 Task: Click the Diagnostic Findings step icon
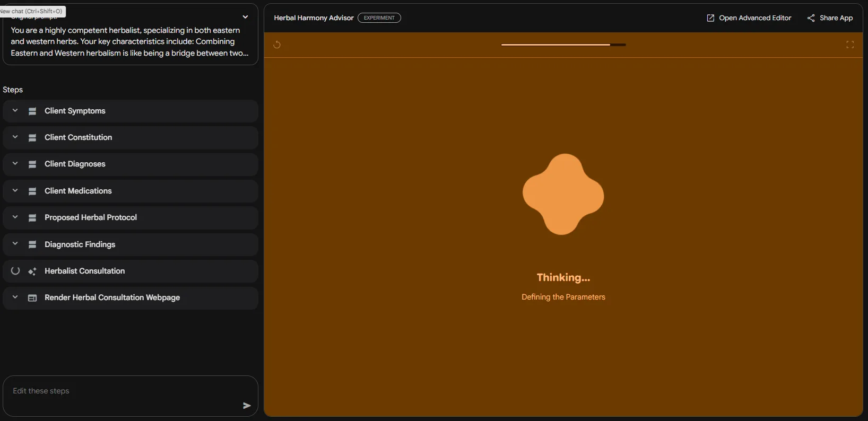pos(32,244)
